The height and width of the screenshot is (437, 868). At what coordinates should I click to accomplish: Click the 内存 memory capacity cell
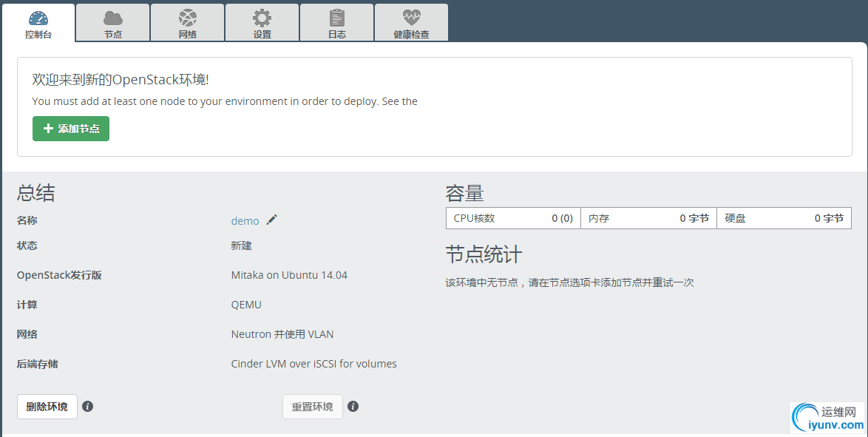pos(648,218)
